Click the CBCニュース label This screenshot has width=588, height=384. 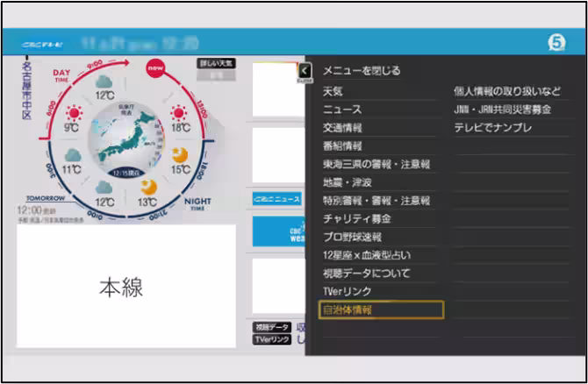click(276, 199)
